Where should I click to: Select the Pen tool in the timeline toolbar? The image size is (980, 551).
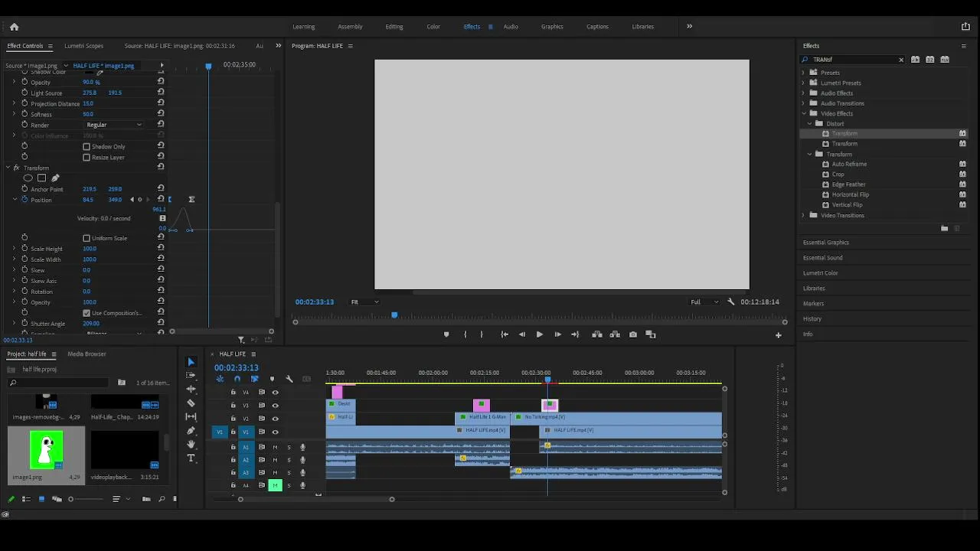[x=191, y=431]
